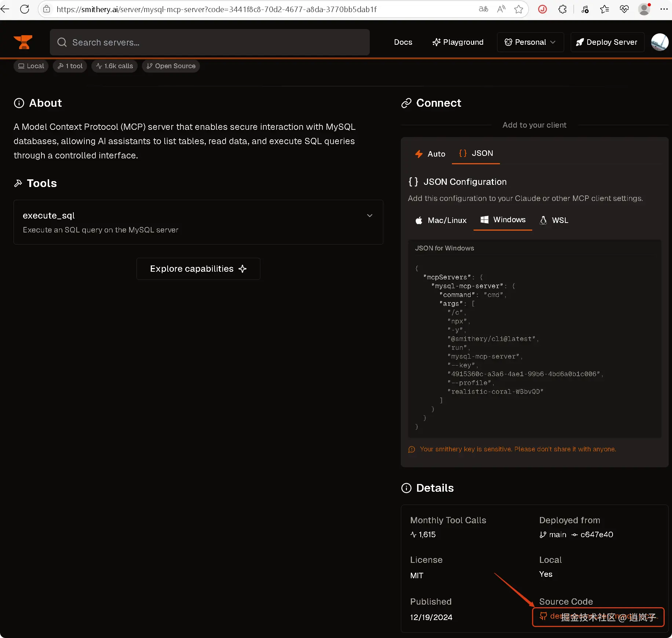Switch to the Auto connect tab
This screenshot has width=672, height=638.
(430, 154)
